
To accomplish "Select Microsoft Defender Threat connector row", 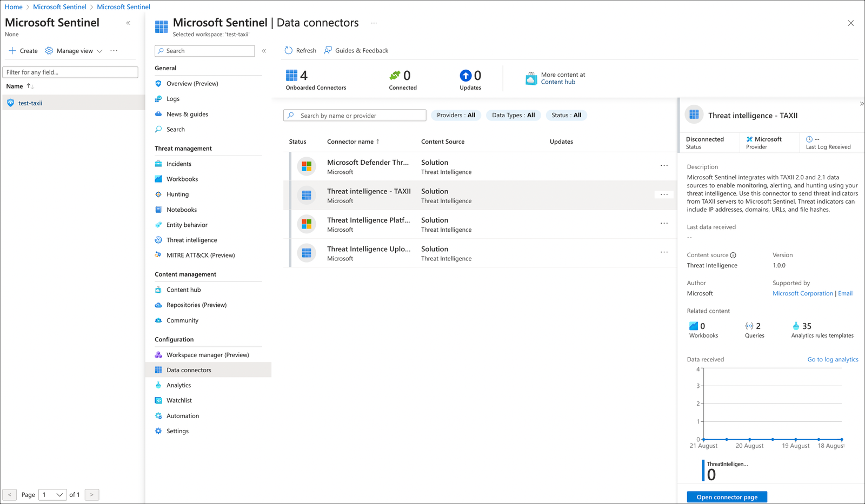I will [480, 166].
